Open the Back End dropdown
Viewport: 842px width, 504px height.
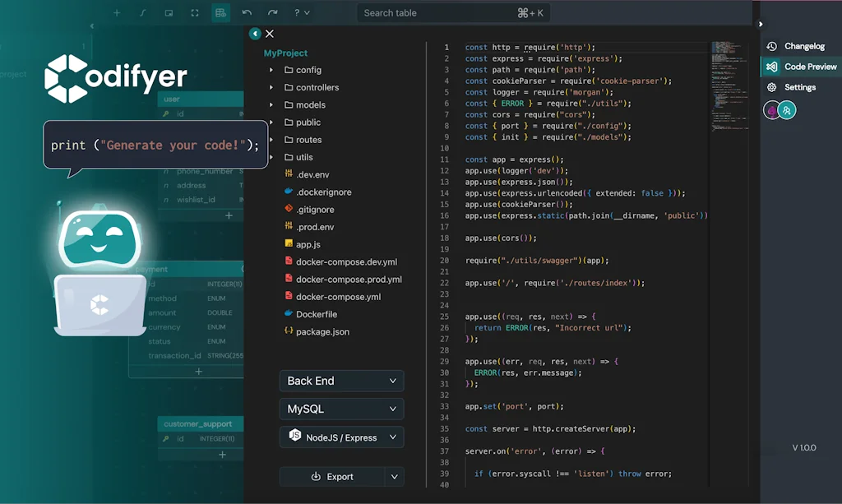[341, 381]
